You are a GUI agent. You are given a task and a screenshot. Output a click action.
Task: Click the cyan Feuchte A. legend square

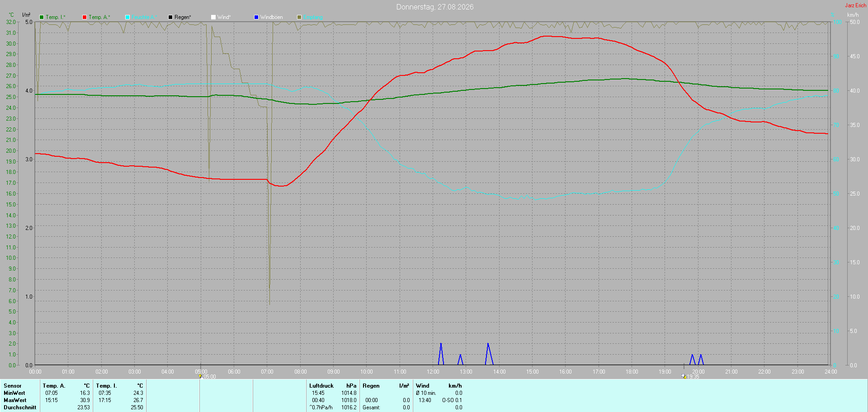click(127, 17)
